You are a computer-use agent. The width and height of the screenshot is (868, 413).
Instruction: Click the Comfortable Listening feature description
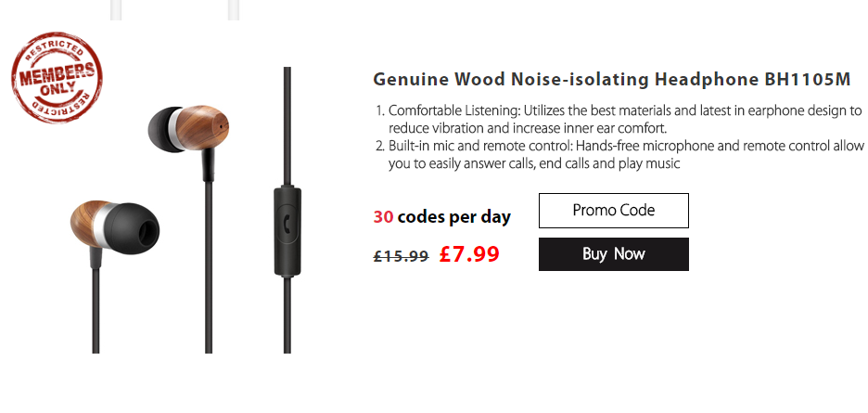625,119
